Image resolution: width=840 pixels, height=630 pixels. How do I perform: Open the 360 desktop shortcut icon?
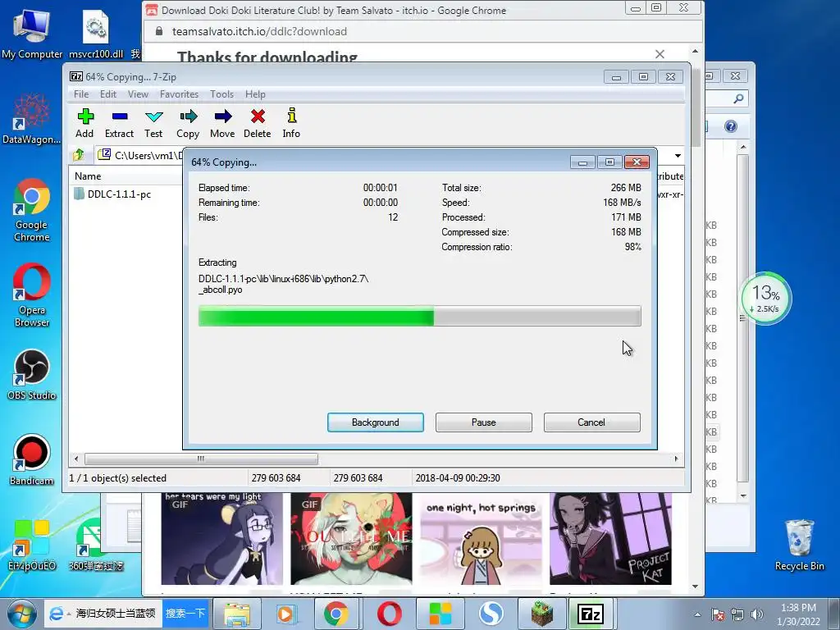click(x=95, y=545)
